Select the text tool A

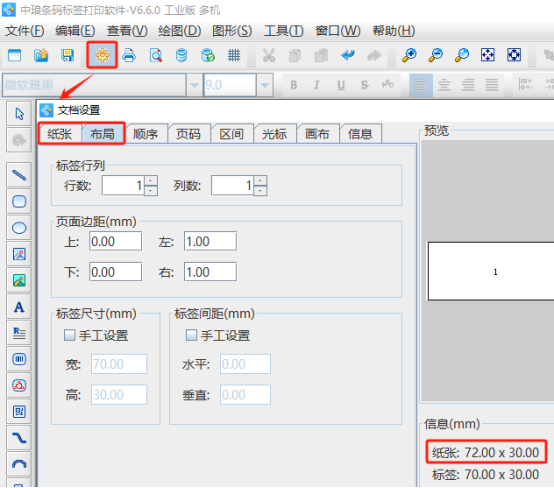(19, 307)
